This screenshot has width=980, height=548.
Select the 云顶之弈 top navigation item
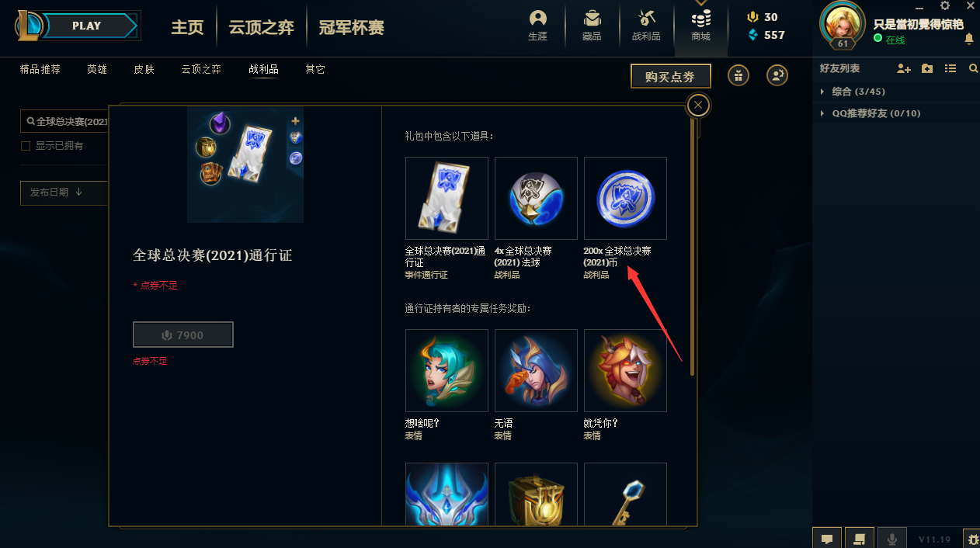(261, 28)
